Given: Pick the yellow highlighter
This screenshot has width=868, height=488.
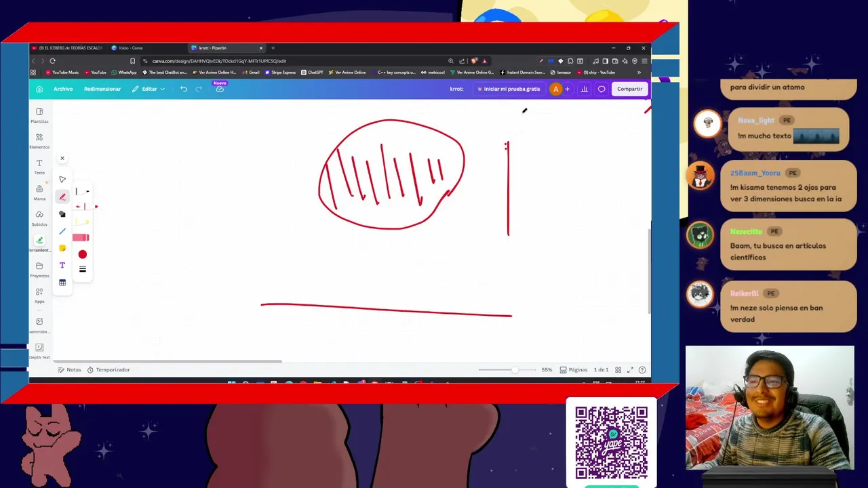Looking at the screenshot, I should click(81, 222).
